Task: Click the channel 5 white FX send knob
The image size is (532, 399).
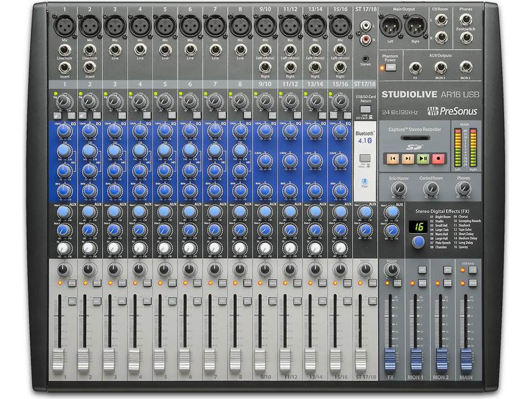Action: tap(164, 248)
